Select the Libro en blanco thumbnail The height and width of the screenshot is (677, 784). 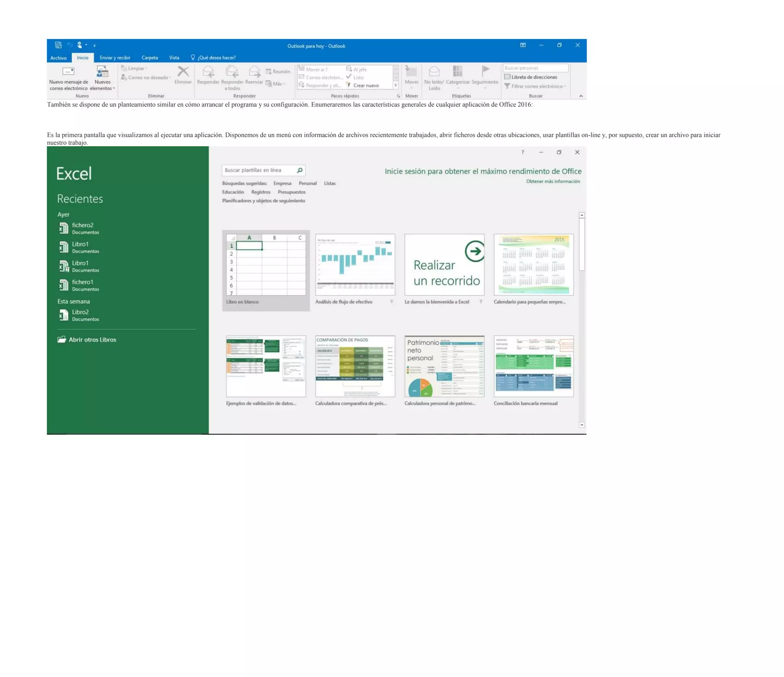(x=266, y=265)
